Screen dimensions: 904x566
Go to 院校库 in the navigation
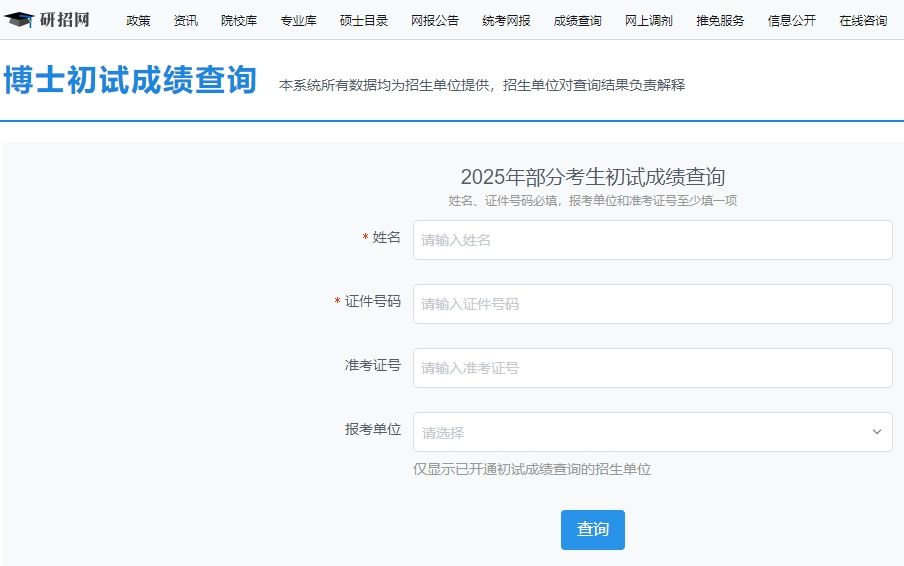(x=239, y=21)
